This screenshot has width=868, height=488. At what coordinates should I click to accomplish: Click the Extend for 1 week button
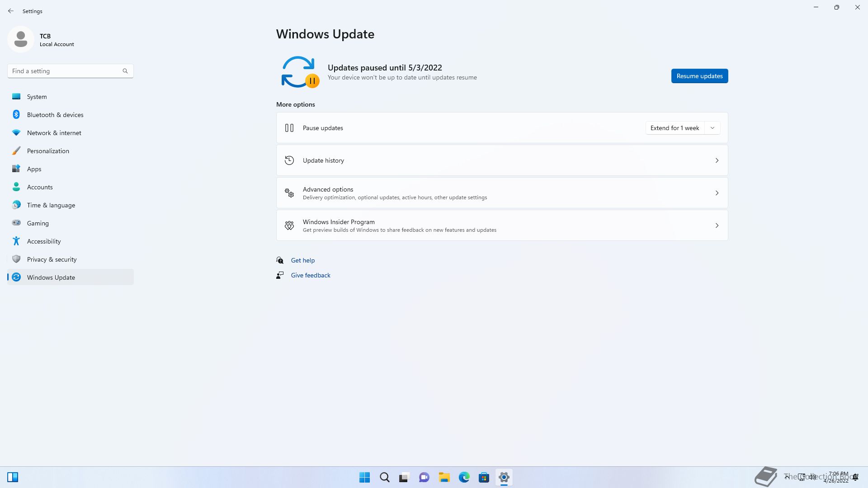click(x=675, y=128)
